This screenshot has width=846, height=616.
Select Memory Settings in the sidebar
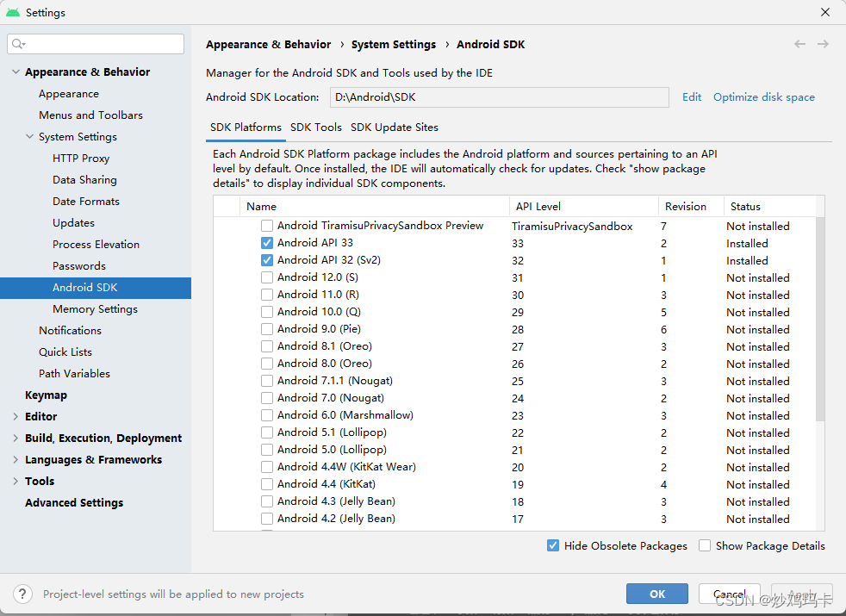point(95,308)
